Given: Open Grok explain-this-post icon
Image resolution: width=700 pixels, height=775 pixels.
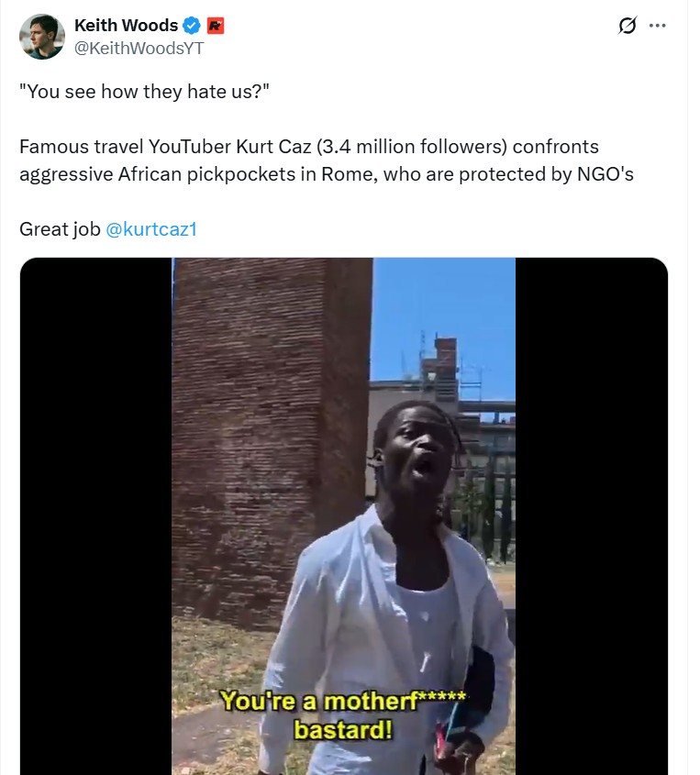Looking at the screenshot, I should click(628, 25).
